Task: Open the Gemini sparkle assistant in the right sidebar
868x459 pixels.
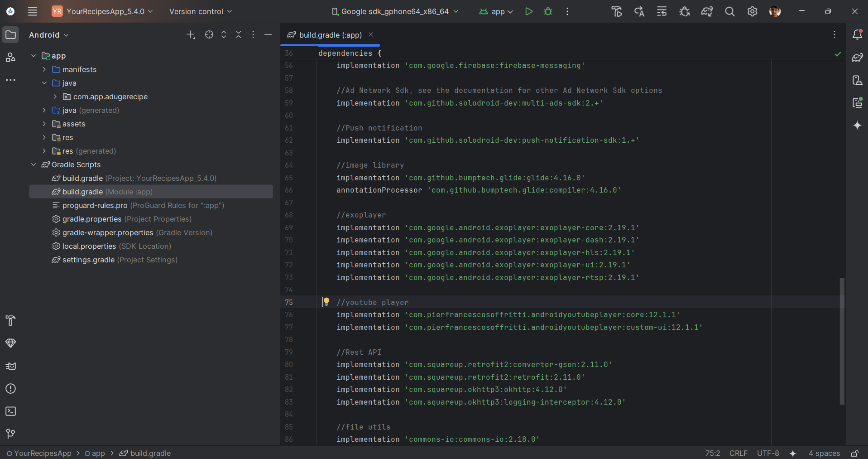Action: coord(857,126)
